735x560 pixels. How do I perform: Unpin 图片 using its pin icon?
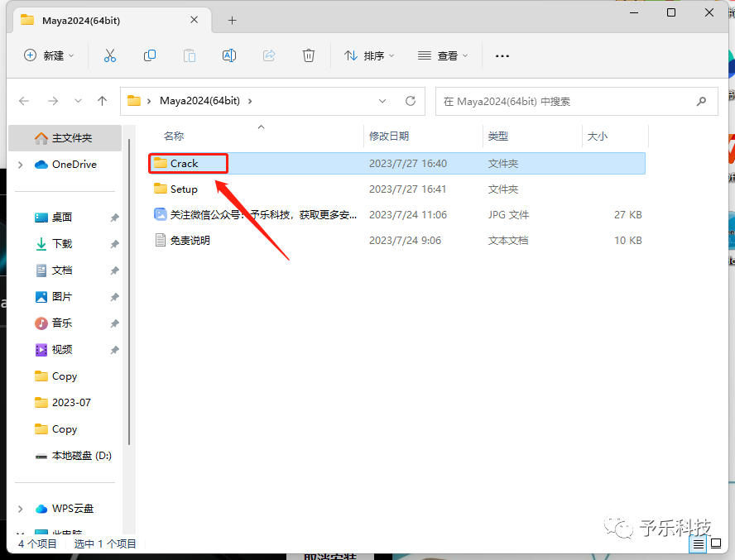point(114,297)
